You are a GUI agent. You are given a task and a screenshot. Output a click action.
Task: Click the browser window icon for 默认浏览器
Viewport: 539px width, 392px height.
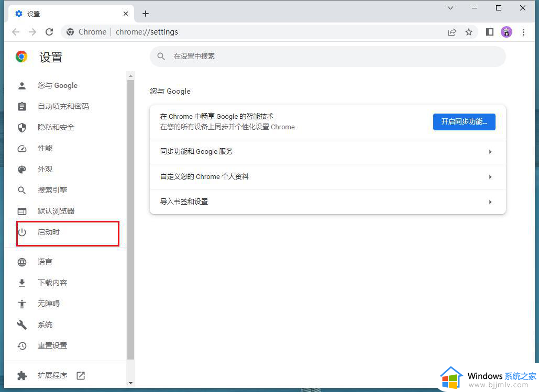22,211
